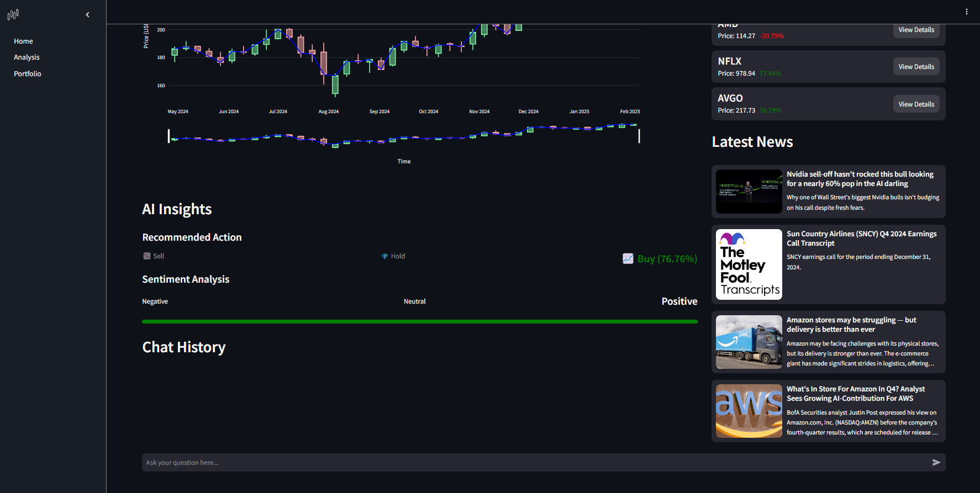Click AMD price 114.27 text
This screenshot has width=980, height=493.
[736, 36]
